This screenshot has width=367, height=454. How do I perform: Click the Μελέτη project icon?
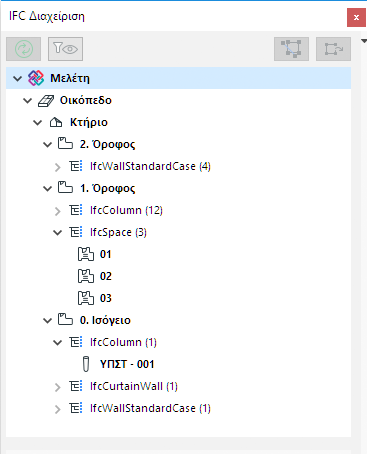pyautogui.click(x=36, y=78)
